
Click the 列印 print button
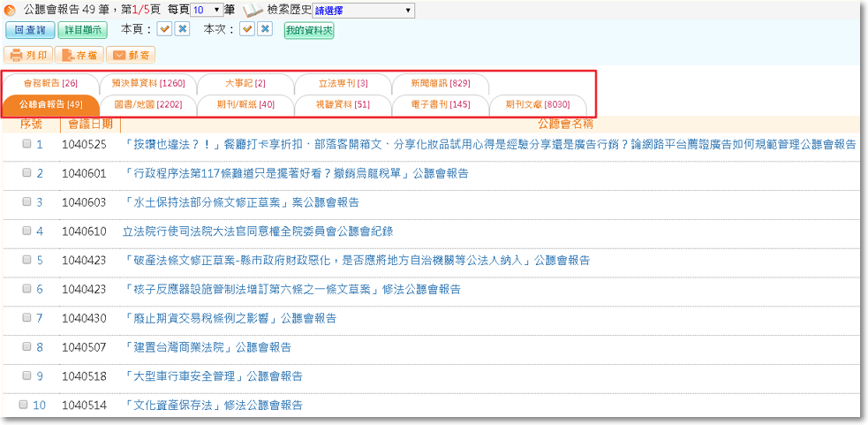(29, 55)
